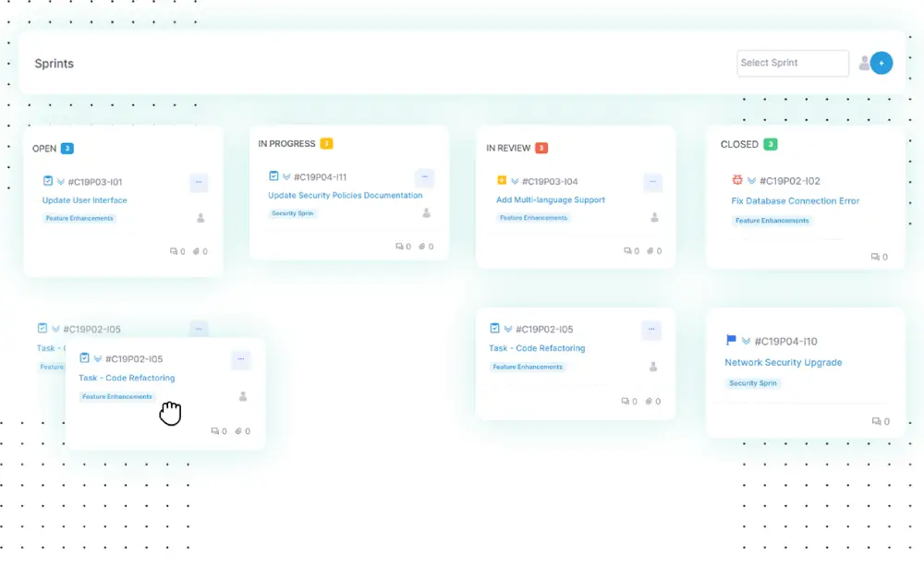Screen dimensions: 924x567
Task: Click the yellow plus icon on Add Multi-language Support
Action: (502, 181)
